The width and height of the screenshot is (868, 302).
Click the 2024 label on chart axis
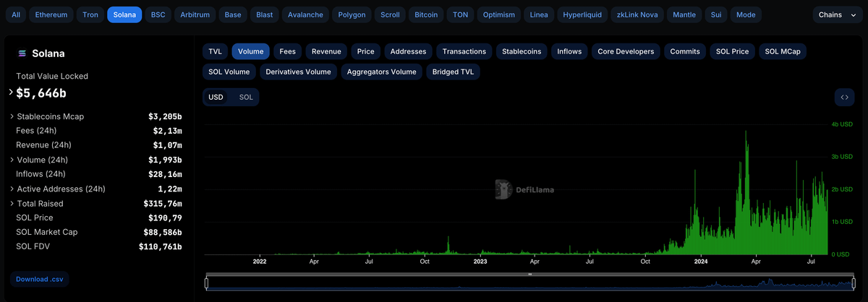[700, 262]
